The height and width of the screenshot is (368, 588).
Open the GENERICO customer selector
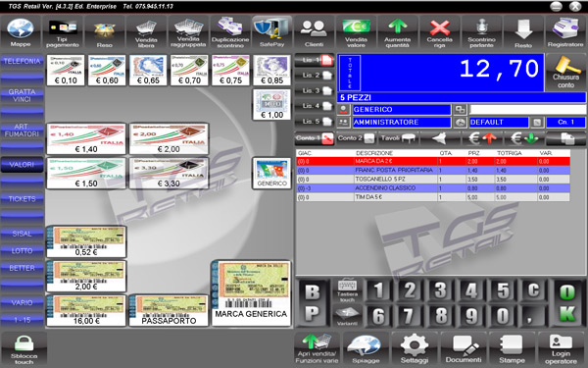[x=401, y=110]
